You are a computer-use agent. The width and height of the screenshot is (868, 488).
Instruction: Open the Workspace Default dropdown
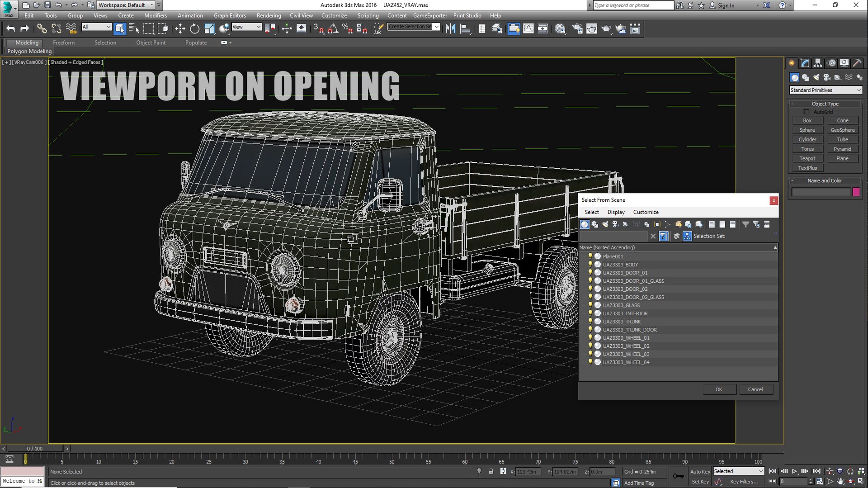[x=126, y=5]
